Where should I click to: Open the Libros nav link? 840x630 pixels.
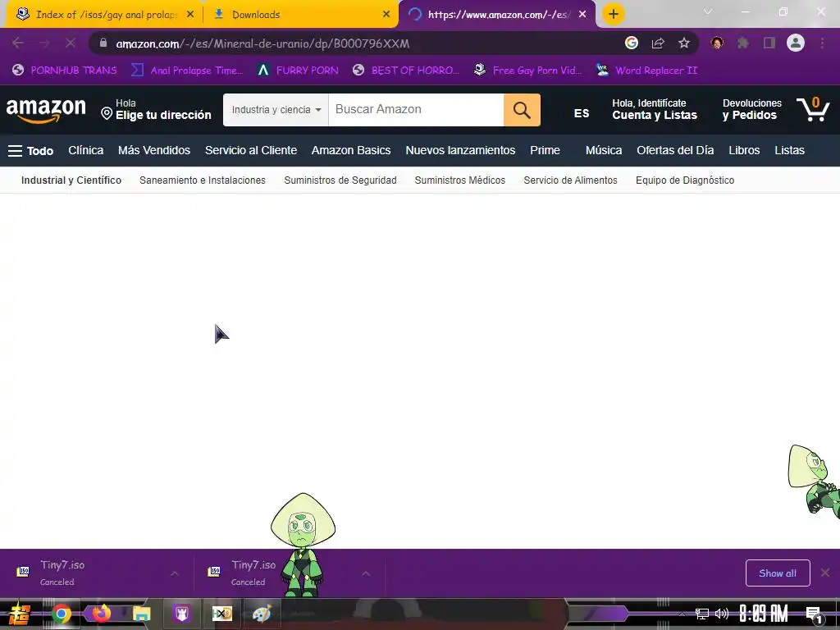[x=744, y=151]
